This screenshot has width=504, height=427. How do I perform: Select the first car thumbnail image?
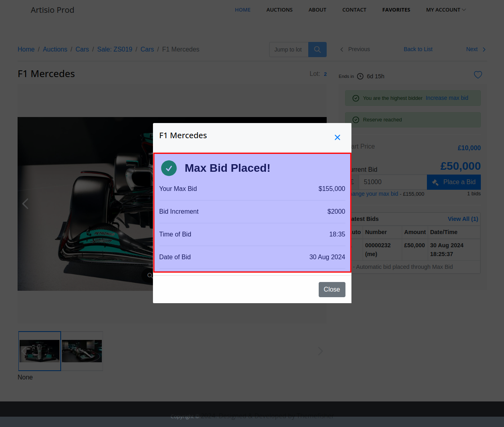point(40,351)
